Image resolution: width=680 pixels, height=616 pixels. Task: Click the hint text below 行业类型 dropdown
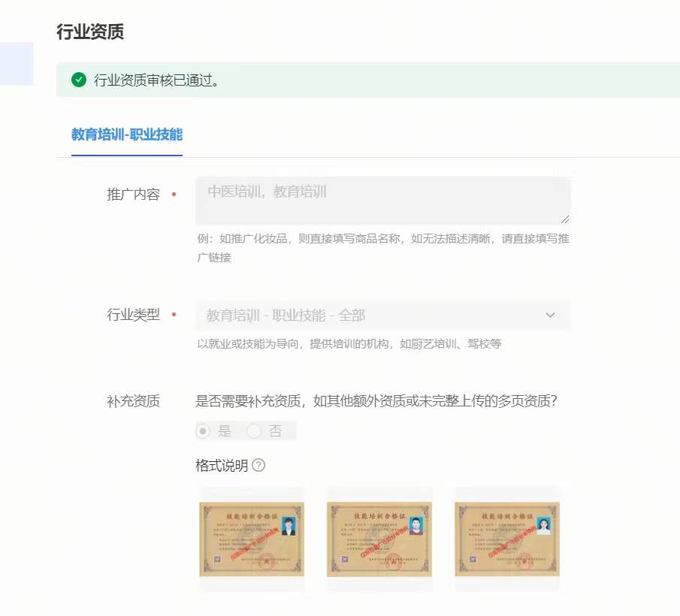point(349,344)
